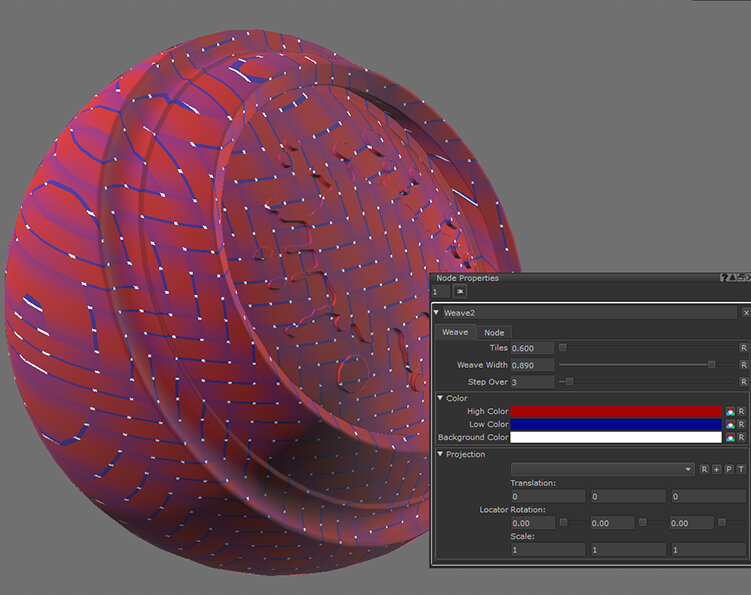This screenshot has width=751, height=595.
Task: Close the Weave2 node properties
Action: coord(745,313)
